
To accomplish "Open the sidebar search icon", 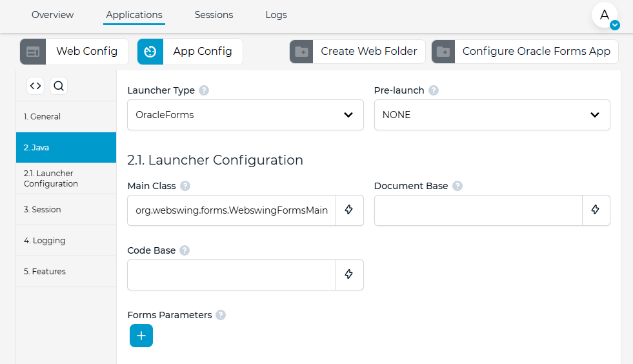I will click(59, 86).
